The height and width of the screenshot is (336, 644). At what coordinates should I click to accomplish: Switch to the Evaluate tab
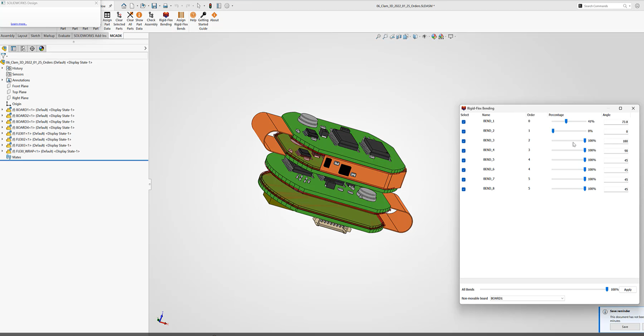coord(64,35)
